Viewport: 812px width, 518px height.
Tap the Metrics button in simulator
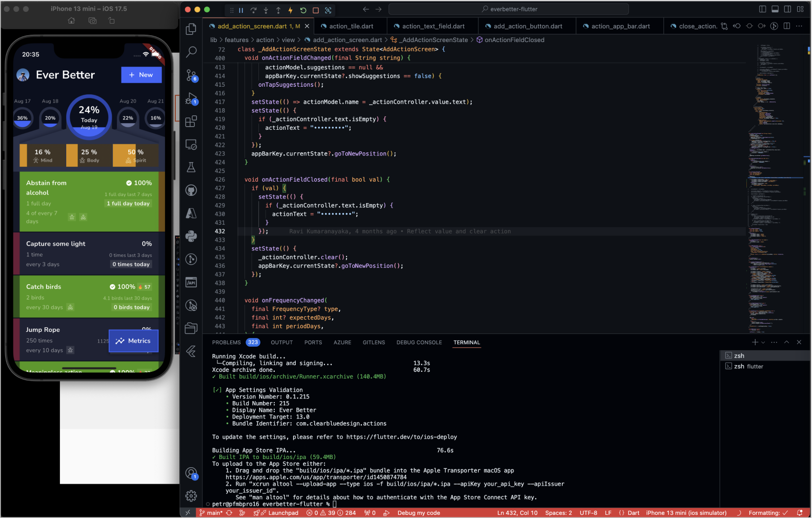[x=133, y=341]
